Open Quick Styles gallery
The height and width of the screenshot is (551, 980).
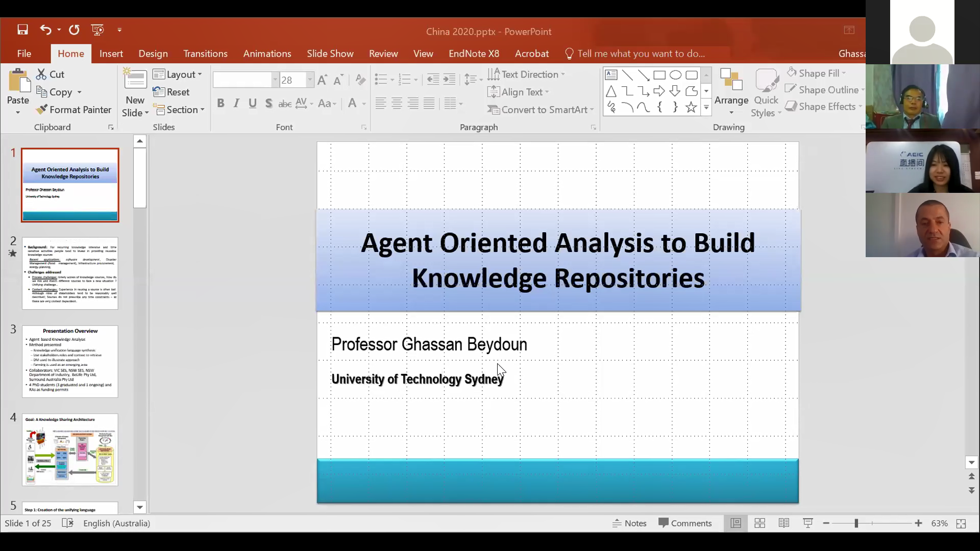coord(766,92)
